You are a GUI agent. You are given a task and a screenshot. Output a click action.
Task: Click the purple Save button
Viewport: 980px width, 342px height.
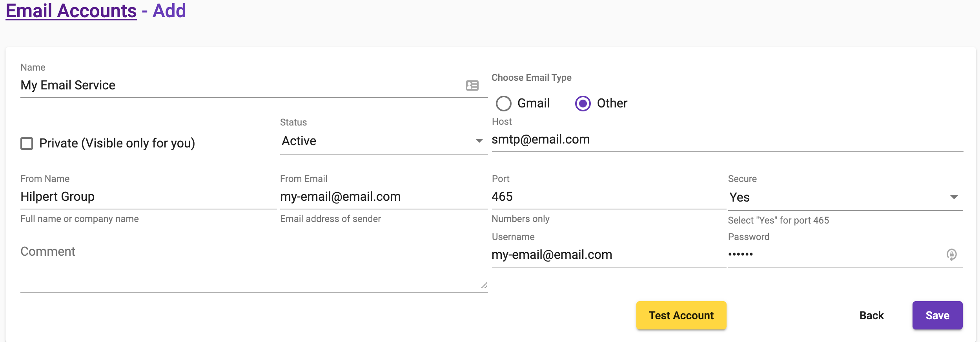point(937,315)
